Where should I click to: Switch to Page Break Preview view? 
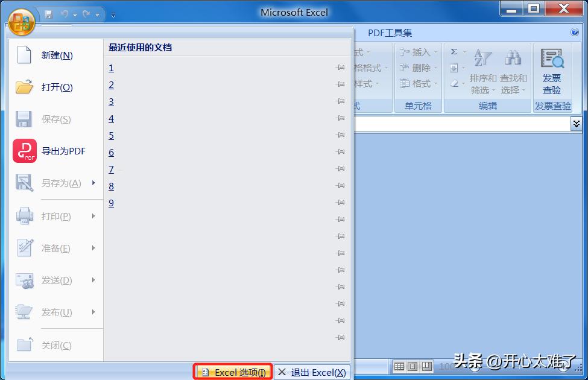[x=426, y=366]
